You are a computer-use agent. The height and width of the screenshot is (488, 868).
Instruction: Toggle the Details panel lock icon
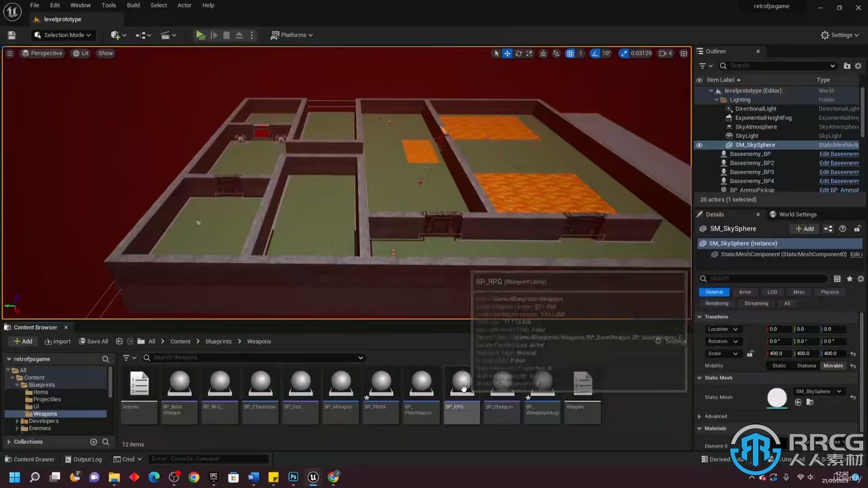click(857, 229)
